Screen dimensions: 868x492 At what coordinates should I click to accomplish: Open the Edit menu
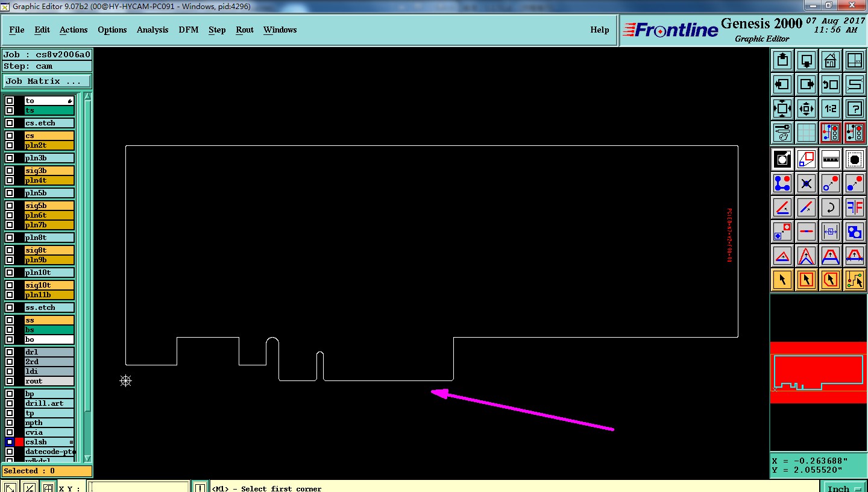point(42,30)
